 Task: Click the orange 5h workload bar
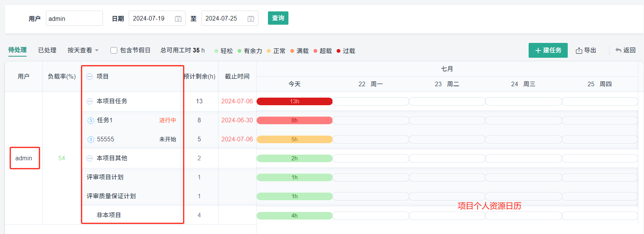pyautogui.click(x=294, y=139)
